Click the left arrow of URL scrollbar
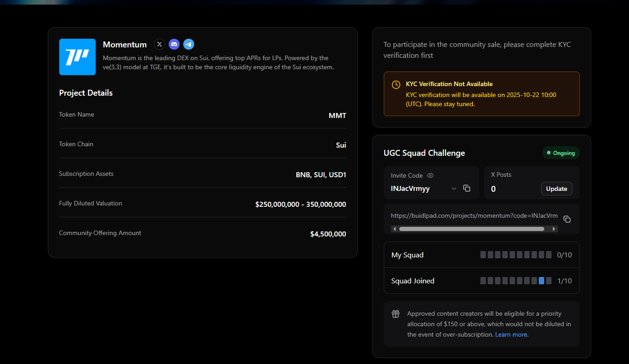 coord(394,229)
